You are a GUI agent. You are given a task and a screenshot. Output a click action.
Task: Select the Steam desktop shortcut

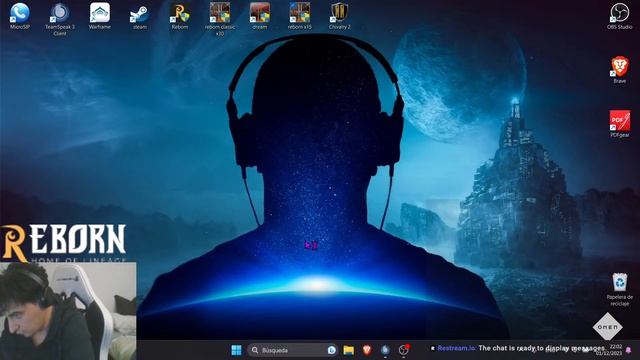140,17
